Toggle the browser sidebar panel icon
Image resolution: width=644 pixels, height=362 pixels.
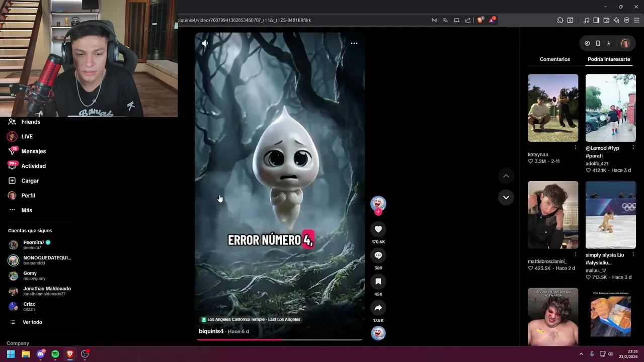596,20
